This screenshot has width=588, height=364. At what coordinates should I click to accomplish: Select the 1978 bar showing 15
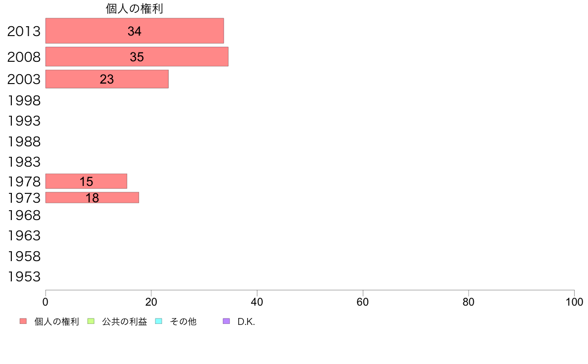click(86, 182)
